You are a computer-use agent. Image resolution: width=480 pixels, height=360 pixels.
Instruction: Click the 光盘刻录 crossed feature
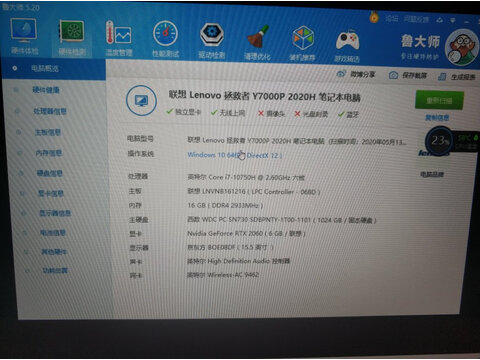(x=311, y=114)
